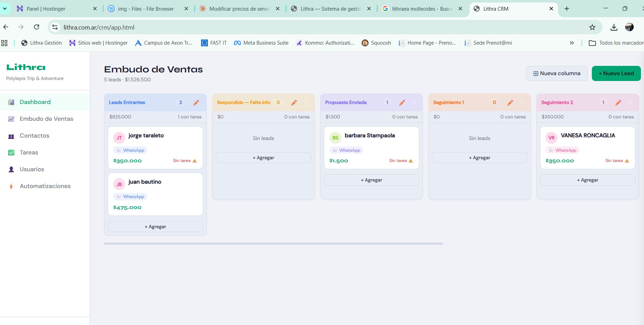This screenshot has height=325, width=644.
Task: Bookmark this page with the star
Action: point(592,27)
